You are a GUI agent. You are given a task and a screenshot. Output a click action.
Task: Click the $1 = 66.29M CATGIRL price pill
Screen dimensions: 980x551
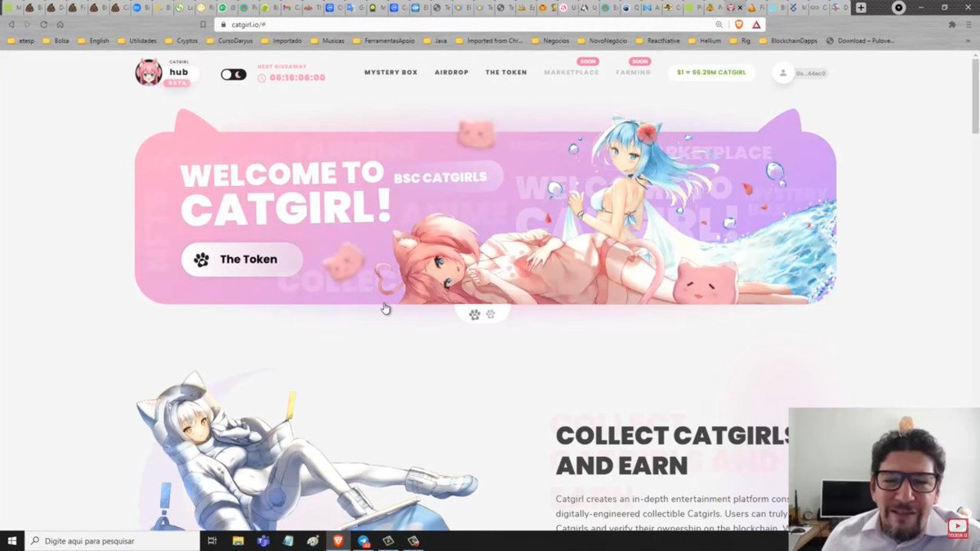(710, 73)
